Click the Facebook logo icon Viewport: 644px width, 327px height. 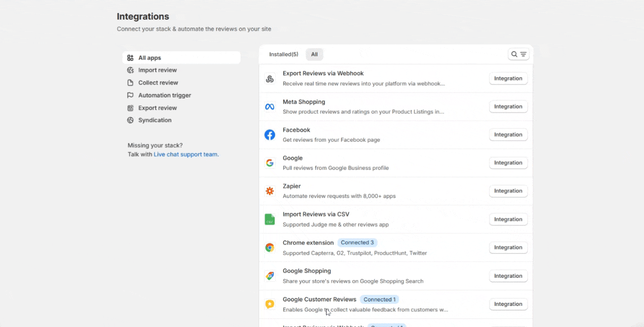[x=270, y=135]
